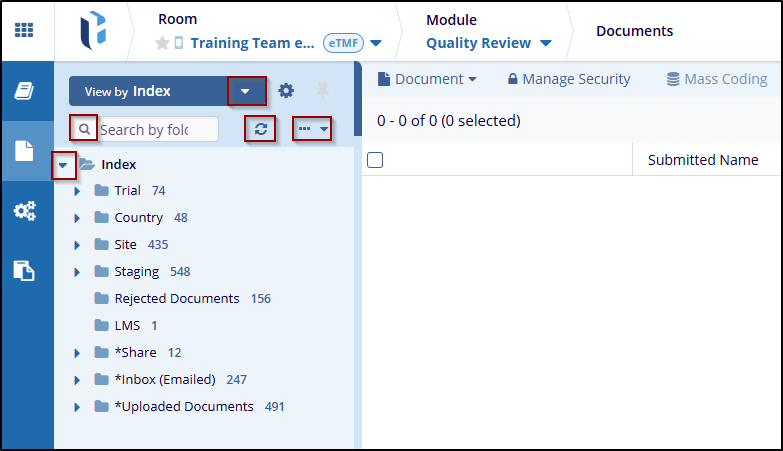Image resolution: width=783 pixels, height=451 pixels.
Task: Click the book icon in left sidebar
Action: coord(24,92)
